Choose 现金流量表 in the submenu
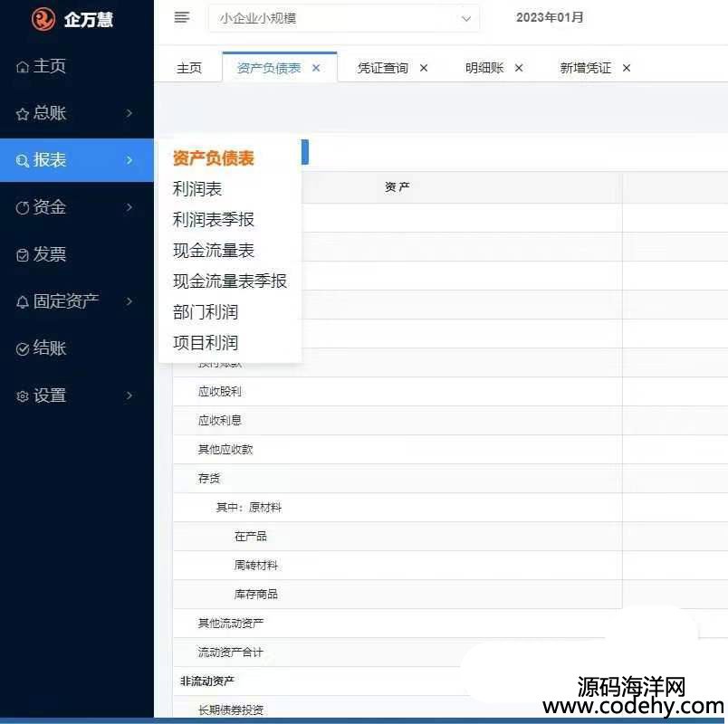This screenshot has width=728, height=724. [214, 251]
